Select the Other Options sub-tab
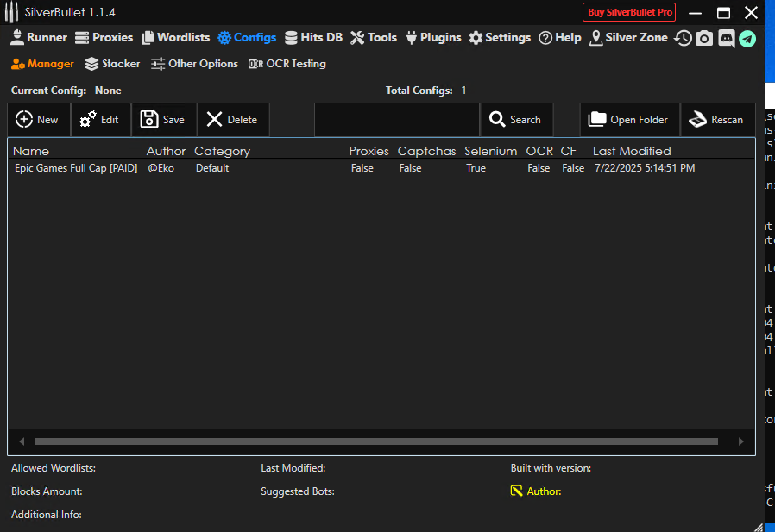Viewport: 775px width, 532px height. tap(194, 64)
